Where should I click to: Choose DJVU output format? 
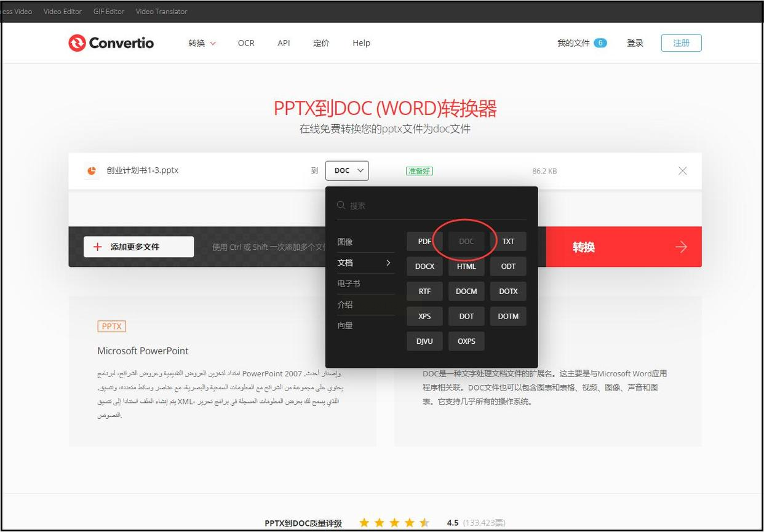pyautogui.click(x=424, y=341)
